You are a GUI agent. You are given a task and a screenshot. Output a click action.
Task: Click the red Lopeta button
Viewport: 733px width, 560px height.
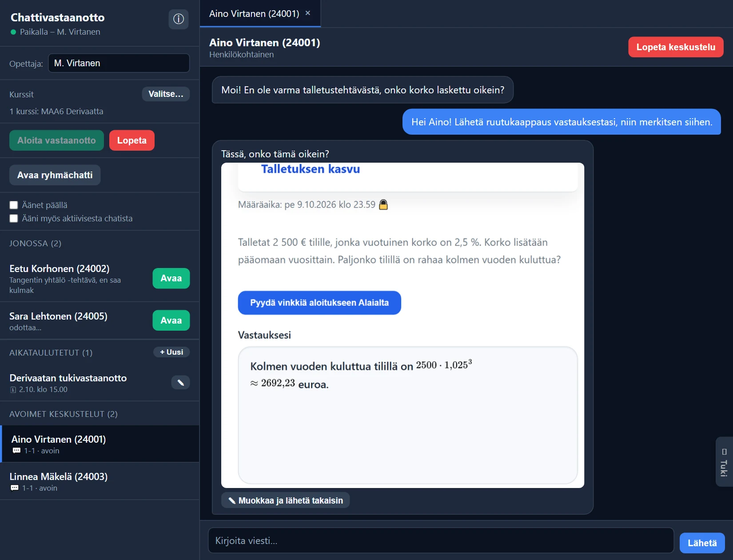[132, 140]
